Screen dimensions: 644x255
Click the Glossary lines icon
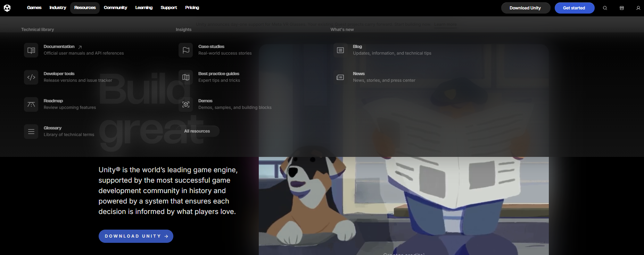(31, 132)
